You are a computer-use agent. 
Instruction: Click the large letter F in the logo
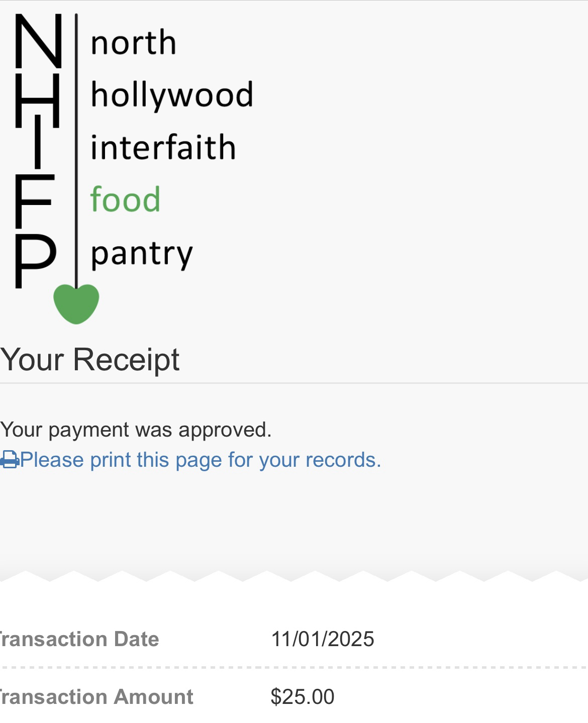32,200
